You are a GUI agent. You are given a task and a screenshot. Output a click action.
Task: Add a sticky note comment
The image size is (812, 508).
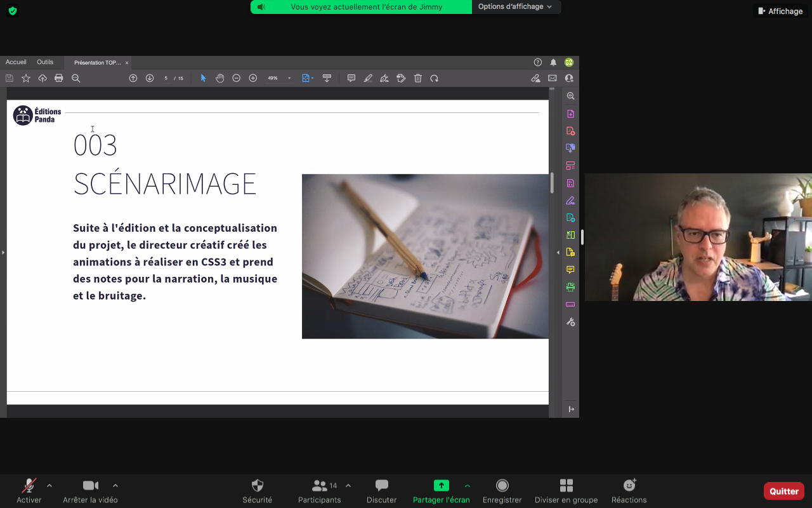[x=351, y=78]
